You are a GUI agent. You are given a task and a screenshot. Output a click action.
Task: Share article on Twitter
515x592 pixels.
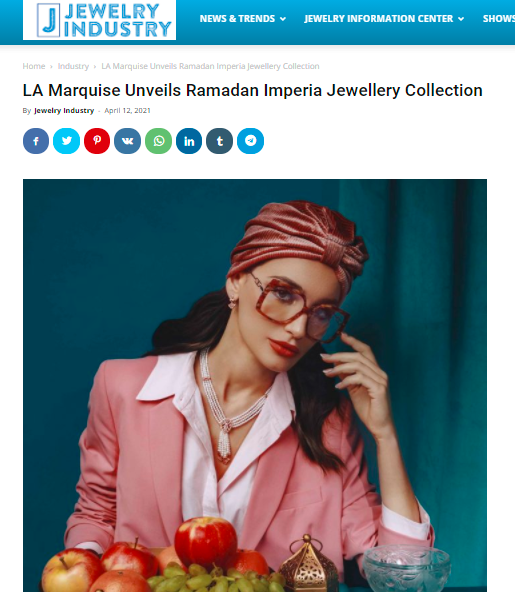66,141
